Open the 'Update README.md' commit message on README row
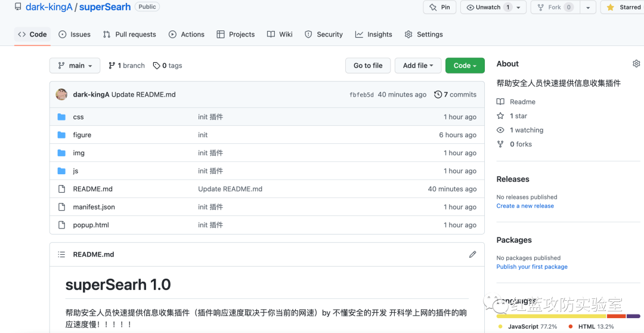Screen dimensions: 644x333 (230, 189)
